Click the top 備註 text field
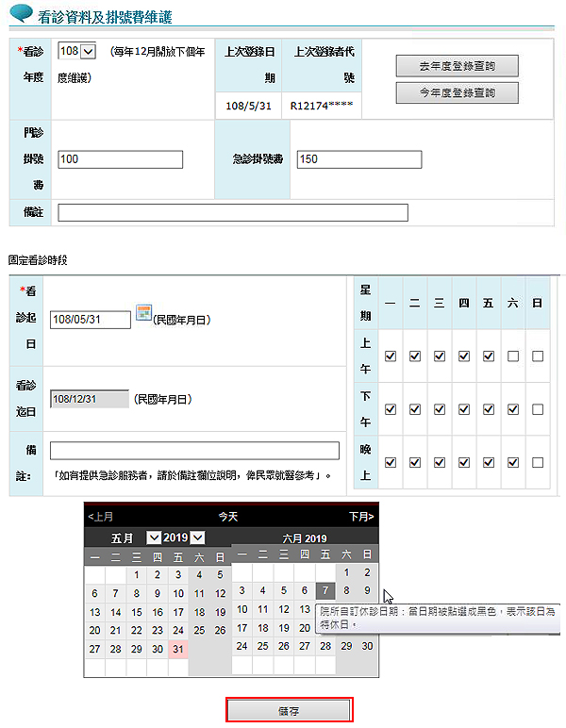Viewport: 566px width, 728px height. pyautogui.click(x=233, y=212)
